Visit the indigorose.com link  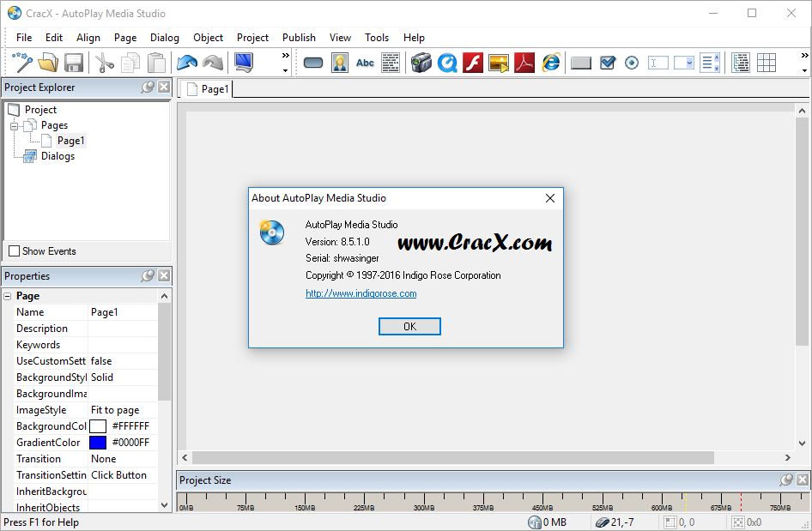pos(361,293)
